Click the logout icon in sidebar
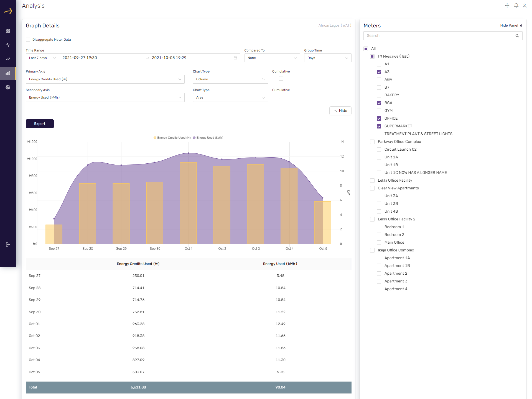 pyautogui.click(x=8, y=244)
